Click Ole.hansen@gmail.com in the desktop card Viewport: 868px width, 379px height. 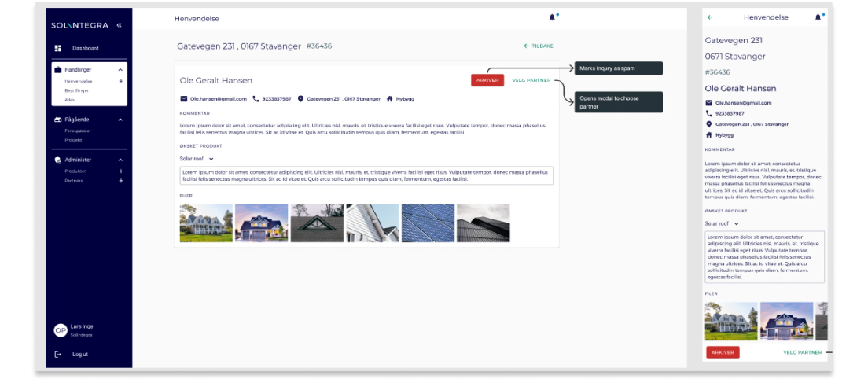coord(218,98)
